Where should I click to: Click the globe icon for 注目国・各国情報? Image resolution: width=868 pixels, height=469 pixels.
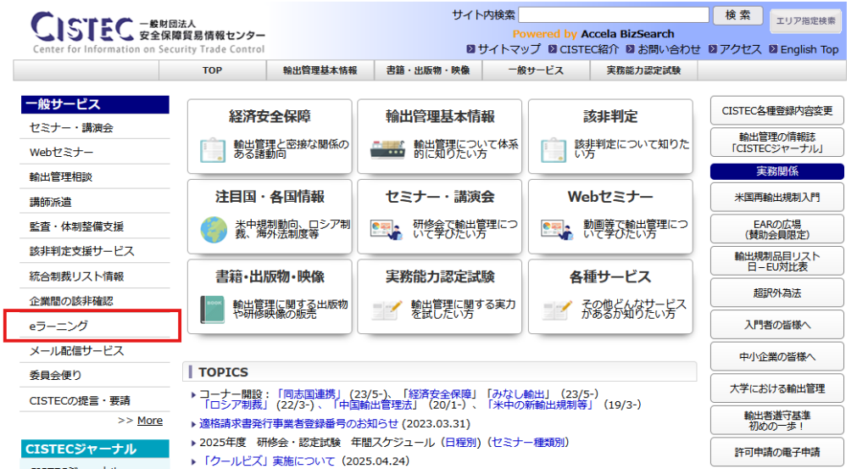click(214, 230)
